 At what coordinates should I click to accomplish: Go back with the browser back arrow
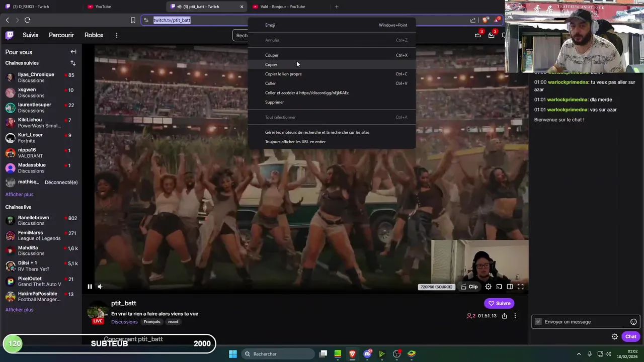click(7, 20)
